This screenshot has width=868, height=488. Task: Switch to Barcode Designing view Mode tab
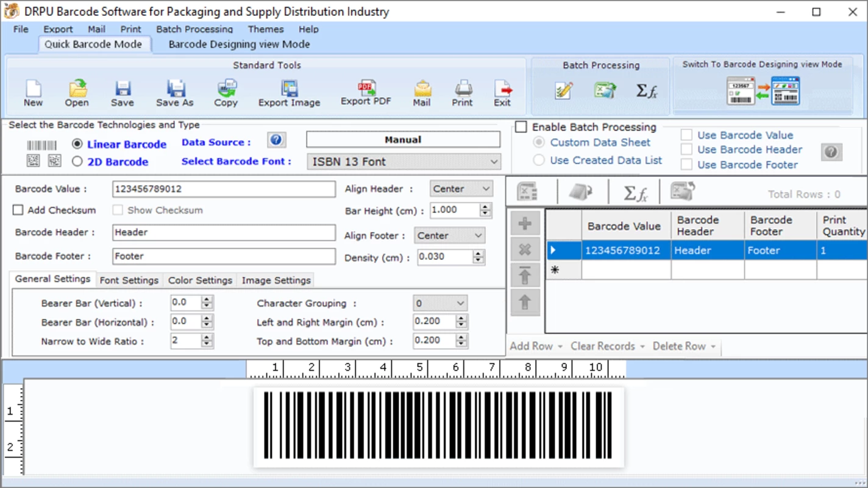pos(239,44)
